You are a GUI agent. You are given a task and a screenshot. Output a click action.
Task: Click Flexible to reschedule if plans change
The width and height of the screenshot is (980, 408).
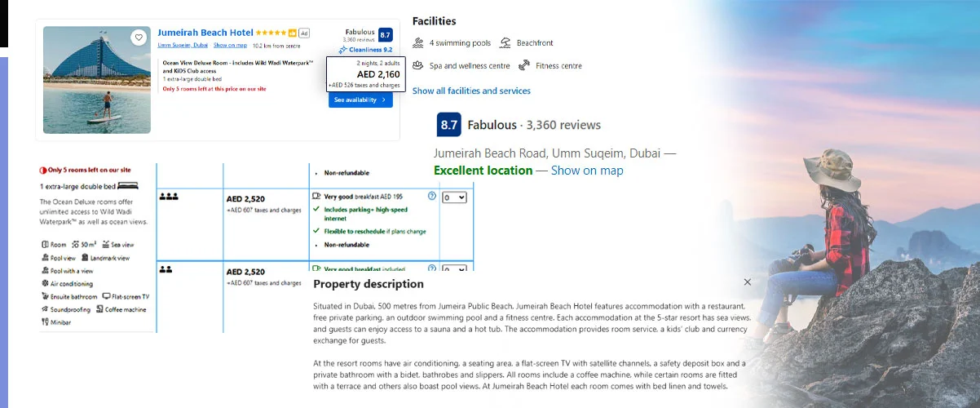375,231
